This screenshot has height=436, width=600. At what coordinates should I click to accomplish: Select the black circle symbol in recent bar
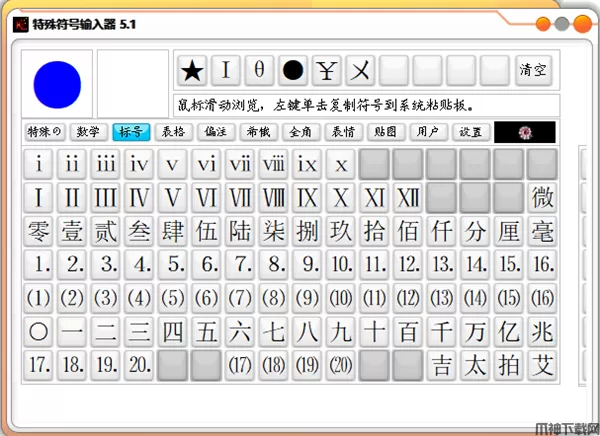[293, 70]
